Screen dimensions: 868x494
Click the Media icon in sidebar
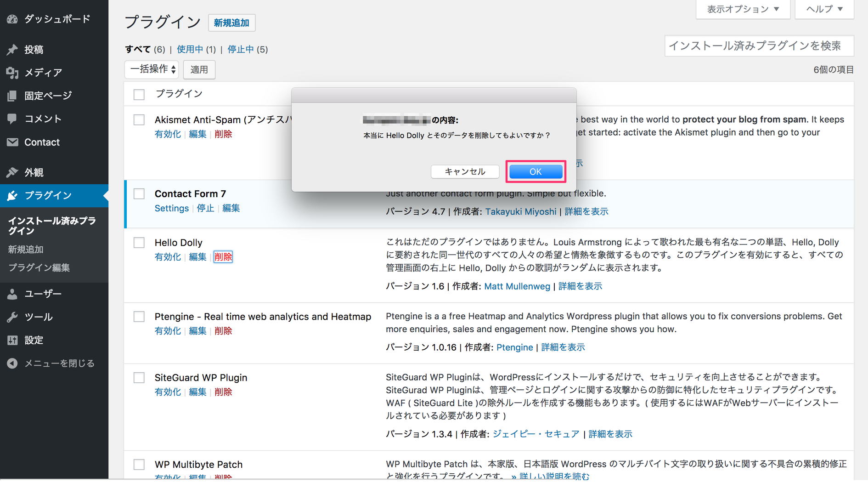(x=12, y=73)
